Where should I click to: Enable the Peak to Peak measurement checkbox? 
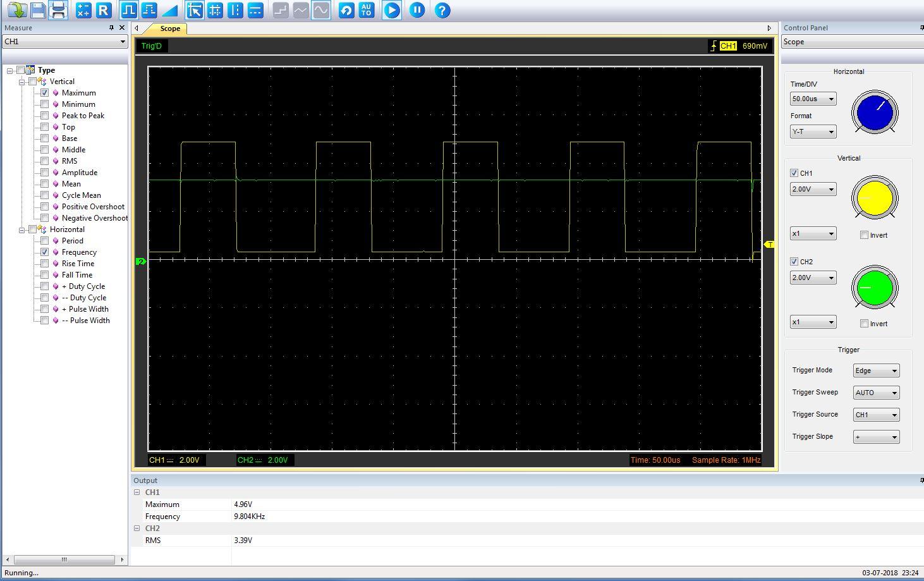point(45,116)
